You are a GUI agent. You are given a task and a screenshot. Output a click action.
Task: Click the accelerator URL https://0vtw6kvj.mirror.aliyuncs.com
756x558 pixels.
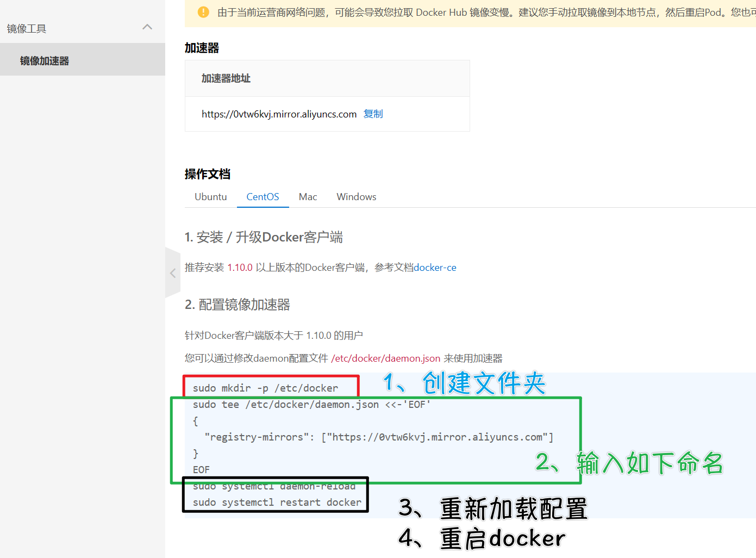[x=279, y=114]
